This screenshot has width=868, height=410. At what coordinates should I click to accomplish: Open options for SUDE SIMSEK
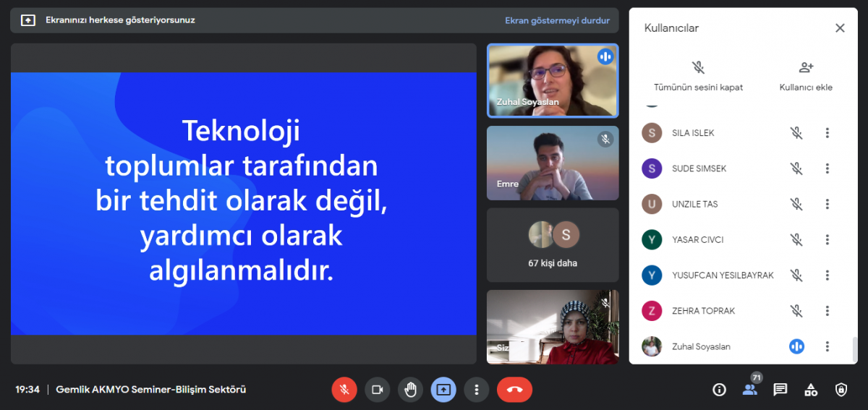(827, 168)
